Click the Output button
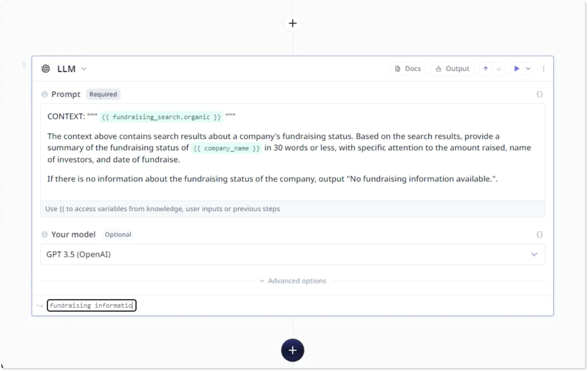The width and height of the screenshot is (588, 371). tap(452, 69)
